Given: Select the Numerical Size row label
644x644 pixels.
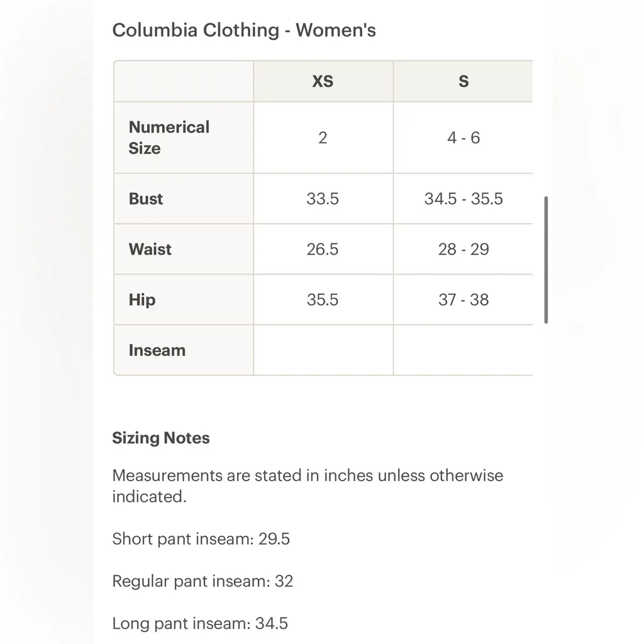Looking at the screenshot, I should 169,138.
